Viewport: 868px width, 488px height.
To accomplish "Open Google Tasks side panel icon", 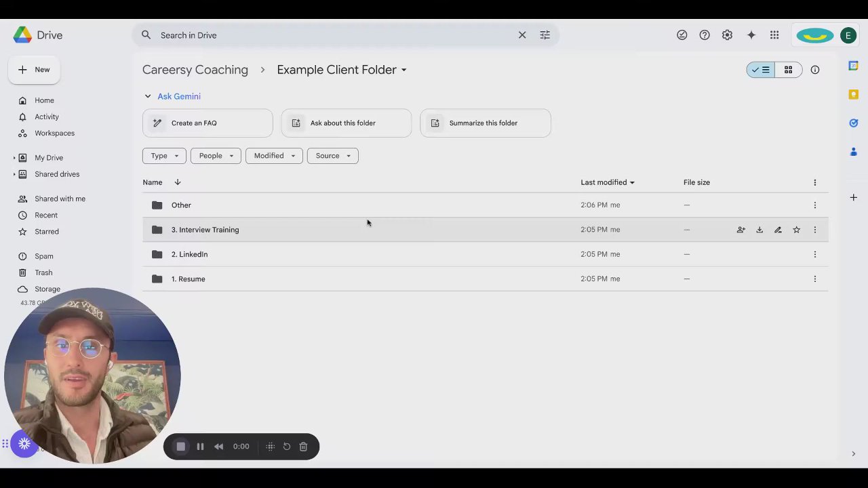I will coord(853,123).
